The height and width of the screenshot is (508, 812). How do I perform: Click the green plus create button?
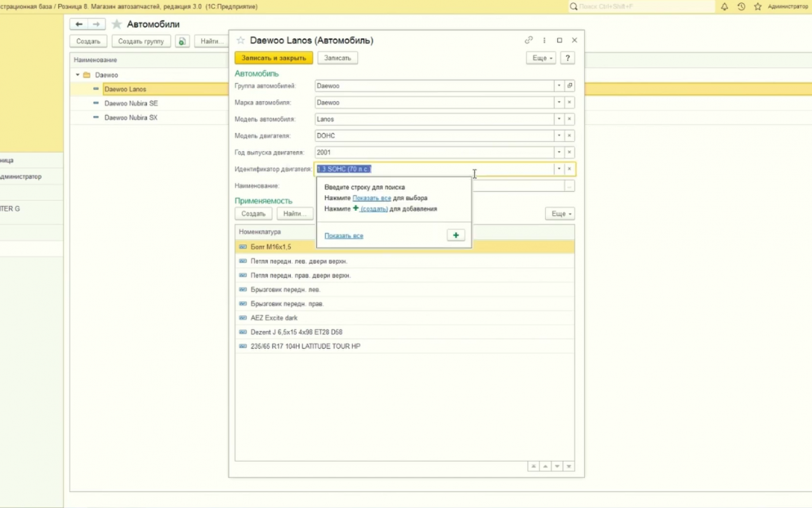point(455,236)
